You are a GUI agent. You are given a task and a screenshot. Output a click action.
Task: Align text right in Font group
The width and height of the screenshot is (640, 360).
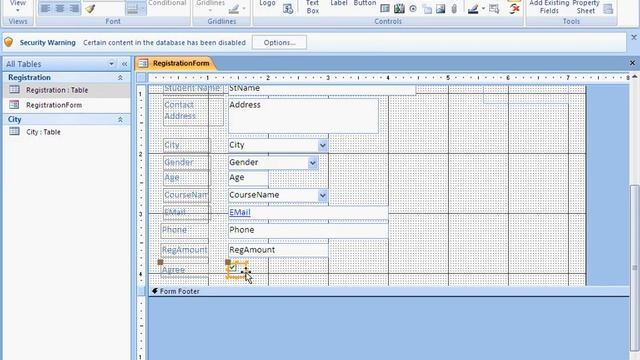(x=74, y=8)
